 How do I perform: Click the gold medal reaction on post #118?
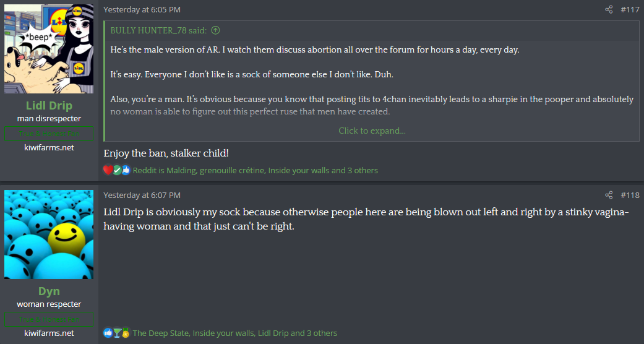coord(126,333)
